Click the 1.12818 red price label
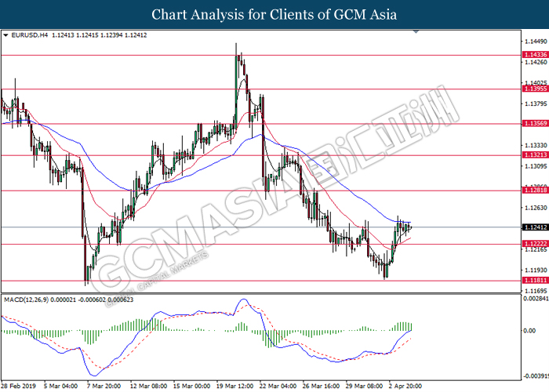549x392 pixels. (x=535, y=190)
